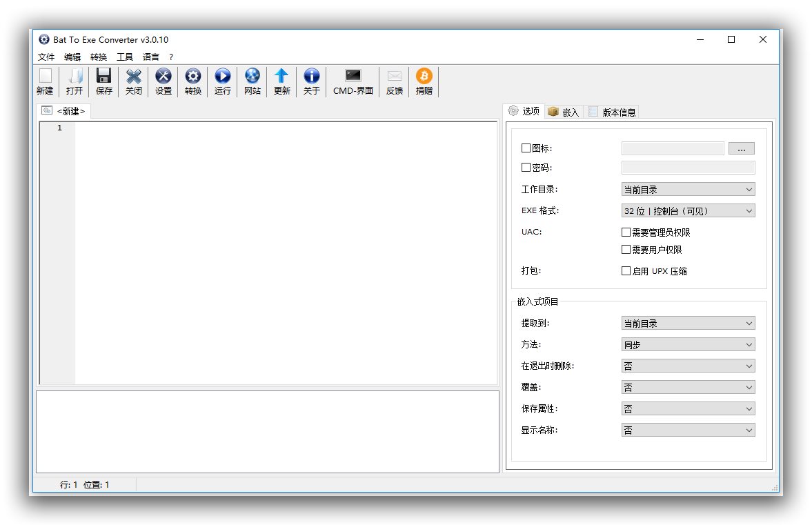Click the 行: 1 status bar entry
Image resolution: width=812 pixels, height=525 pixels.
(68, 484)
